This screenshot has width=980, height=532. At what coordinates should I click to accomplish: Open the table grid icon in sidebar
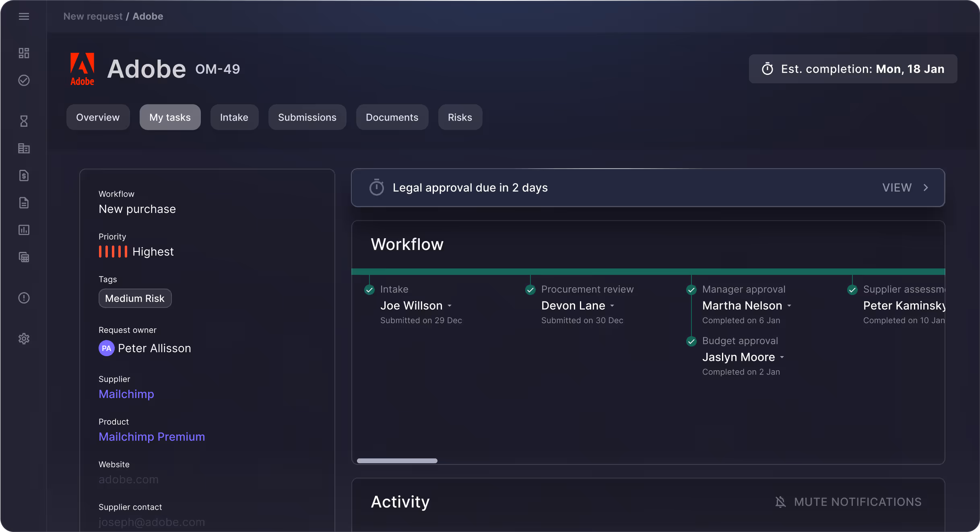24,257
